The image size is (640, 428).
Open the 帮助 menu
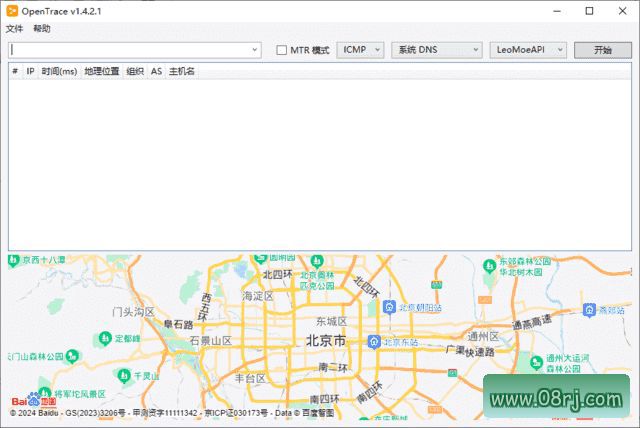[42, 29]
